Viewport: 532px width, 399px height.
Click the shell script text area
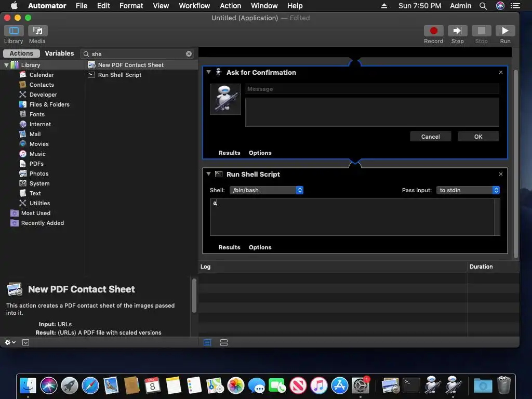click(x=352, y=217)
